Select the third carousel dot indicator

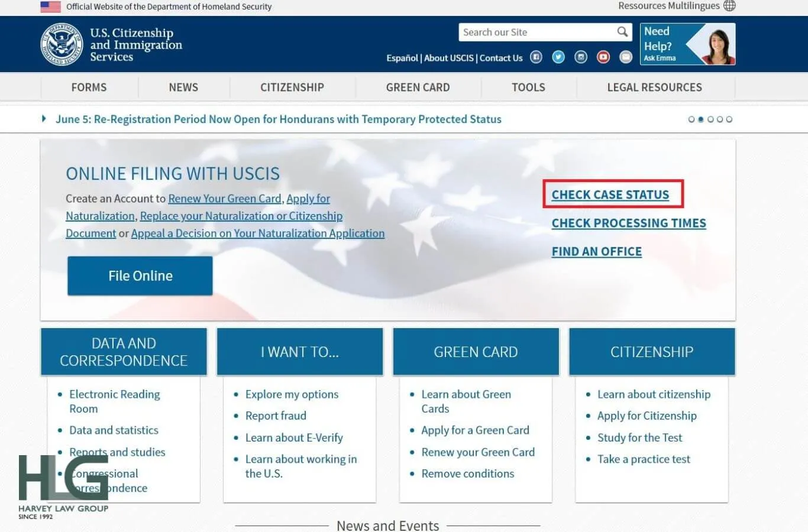point(710,119)
